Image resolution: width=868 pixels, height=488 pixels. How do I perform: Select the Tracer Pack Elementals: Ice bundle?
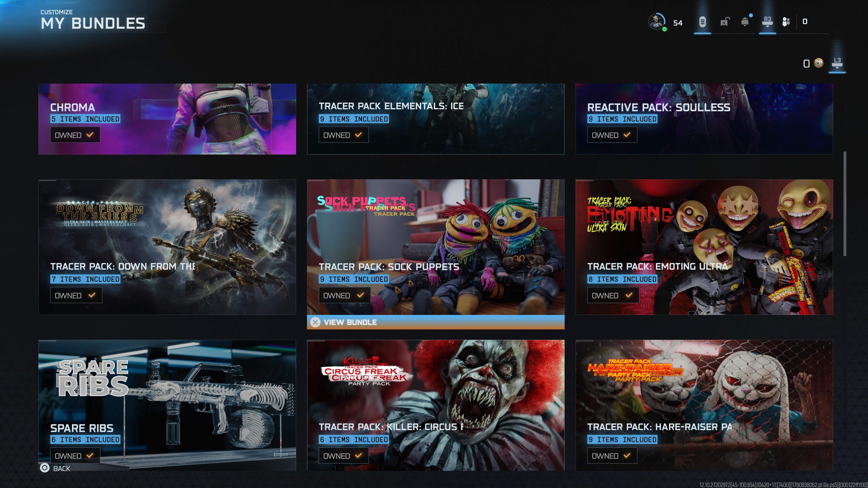coord(436,119)
